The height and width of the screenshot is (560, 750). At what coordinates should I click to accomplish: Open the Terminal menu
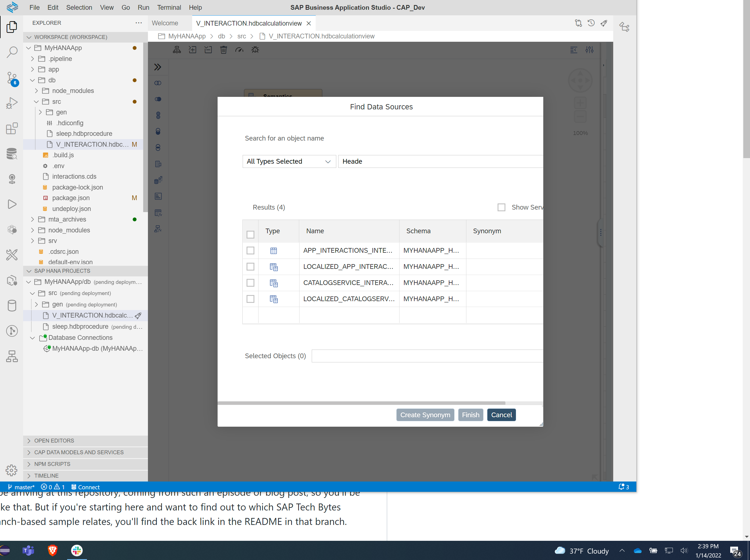coord(169,7)
